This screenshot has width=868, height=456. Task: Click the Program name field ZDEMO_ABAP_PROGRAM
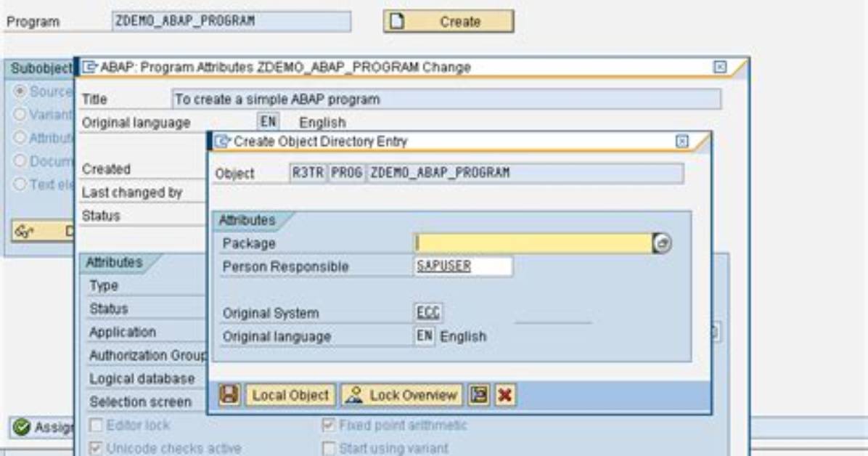pos(232,21)
